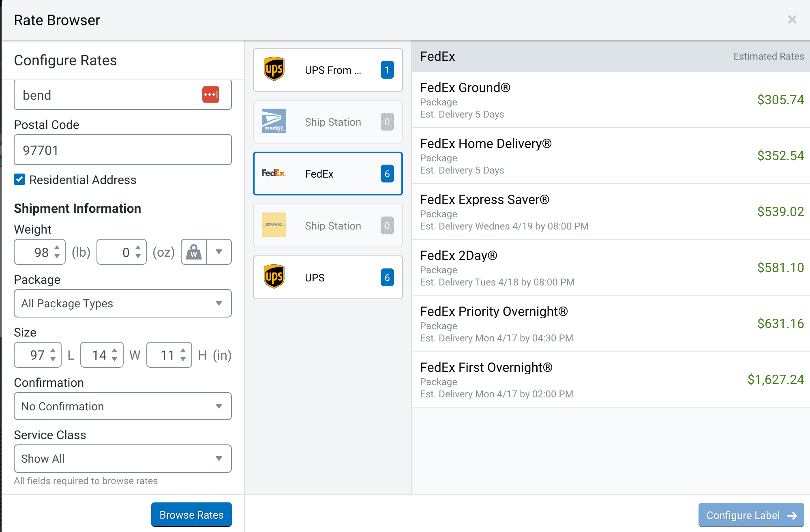Click the Residential Address label
This screenshot has height=532, width=810.
83,180
